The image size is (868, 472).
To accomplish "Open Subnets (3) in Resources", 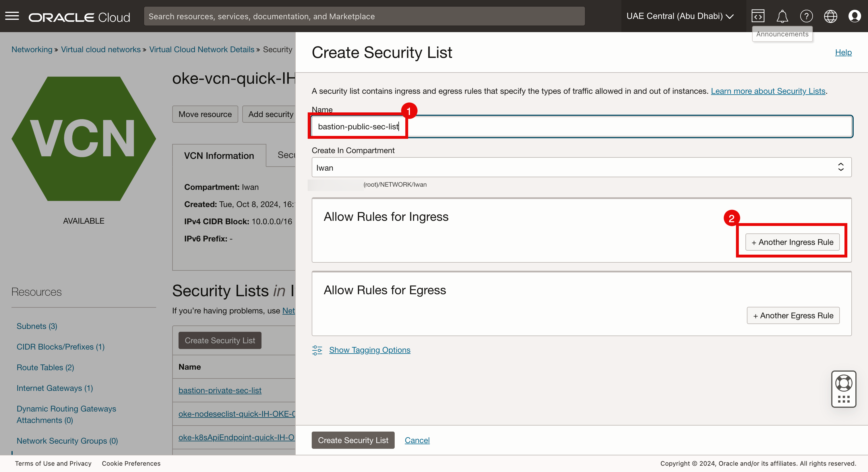I will pyautogui.click(x=37, y=326).
